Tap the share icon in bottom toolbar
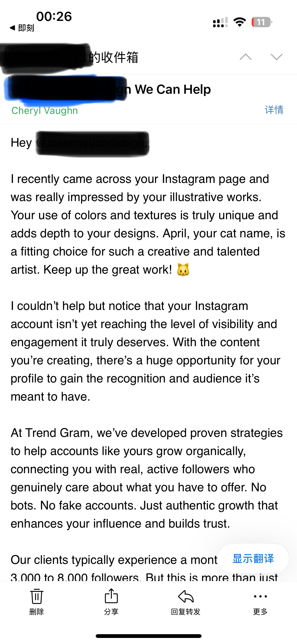The image size is (297, 644). [x=111, y=596]
